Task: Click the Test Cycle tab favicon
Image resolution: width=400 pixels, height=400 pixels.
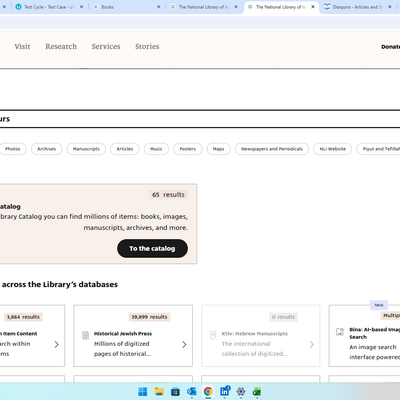Action: 18,7
